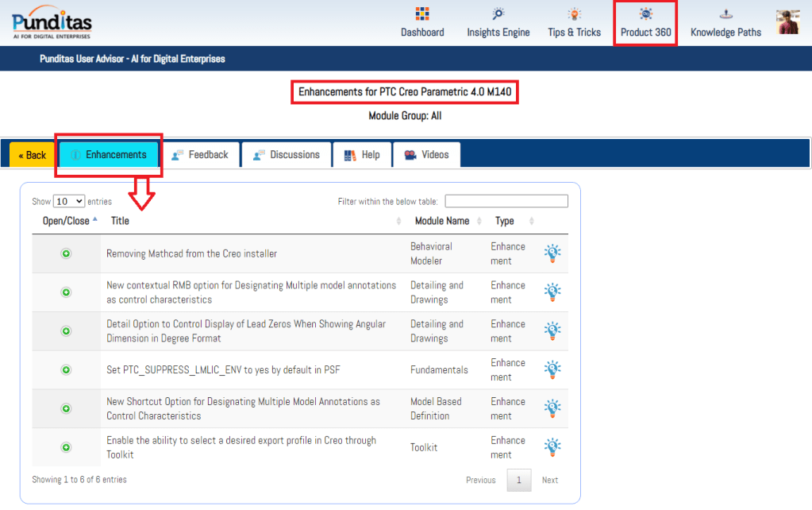Viewport: 812px width, 510px height.
Task: Click the table filter input field
Action: pyautogui.click(x=506, y=202)
